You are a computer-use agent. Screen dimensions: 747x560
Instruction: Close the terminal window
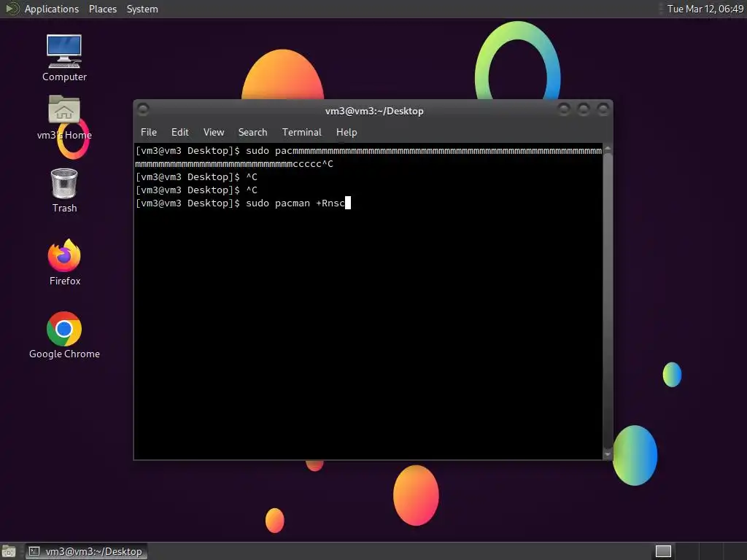click(x=603, y=109)
